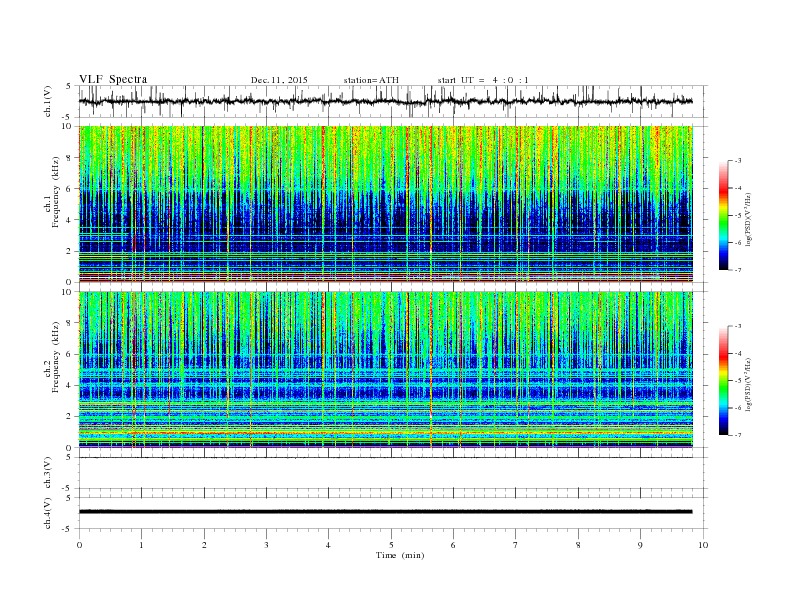Click the ch.1 spectrogram panel
Screen dimensions: 792x612
pos(386,204)
